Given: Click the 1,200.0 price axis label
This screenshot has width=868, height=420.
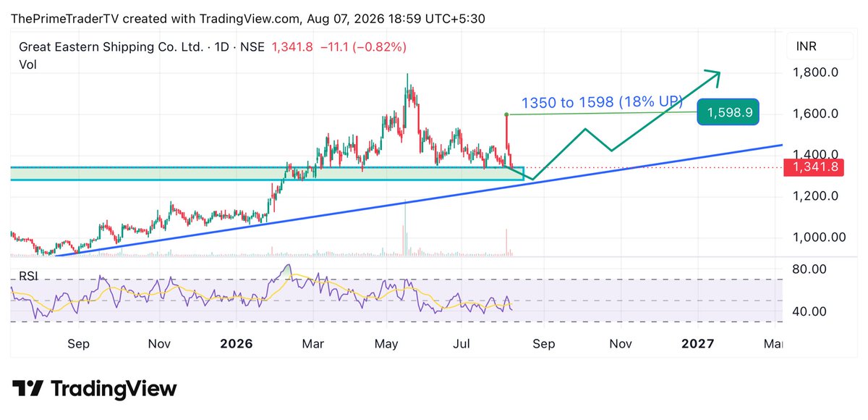Looking at the screenshot, I should [x=814, y=196].
